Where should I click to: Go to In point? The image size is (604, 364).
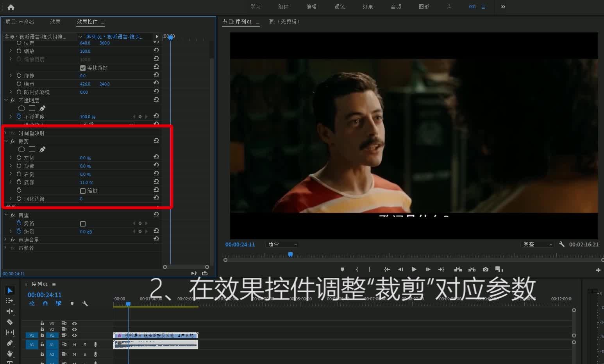(387, 269)
